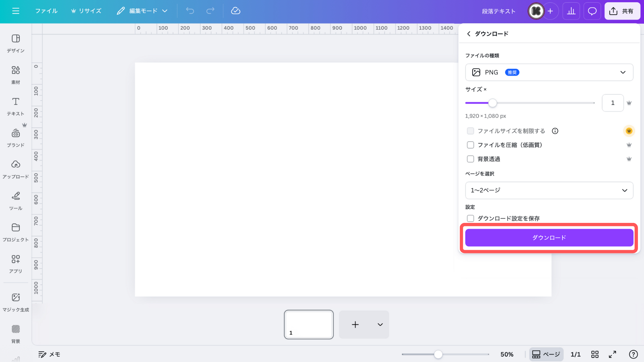Viewport: 644px width, 362px height.
Task: Expand the PNG file type dropdown
Action: pyautogui.click(x=549, y=72)
